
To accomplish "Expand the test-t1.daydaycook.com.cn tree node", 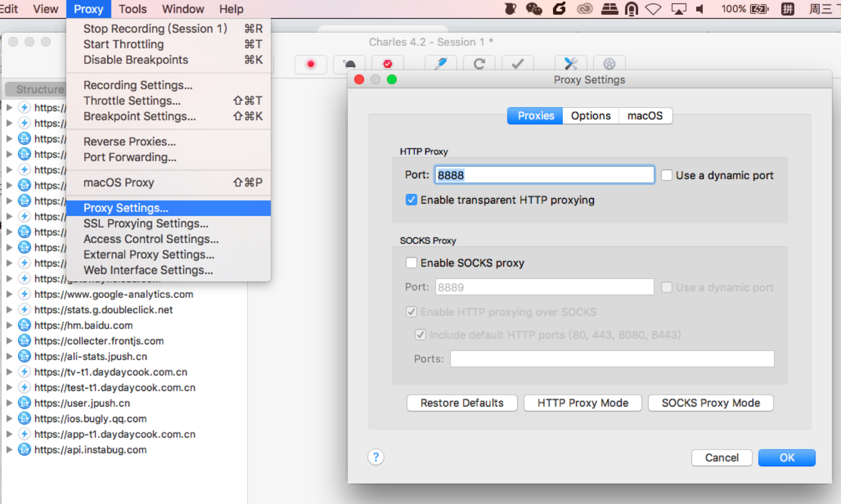I will point(9,387).
